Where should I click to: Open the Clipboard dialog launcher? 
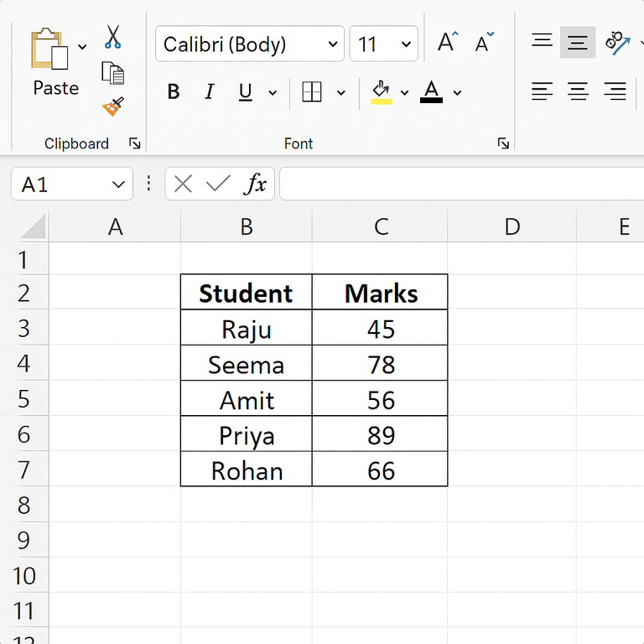pos(135,143)
